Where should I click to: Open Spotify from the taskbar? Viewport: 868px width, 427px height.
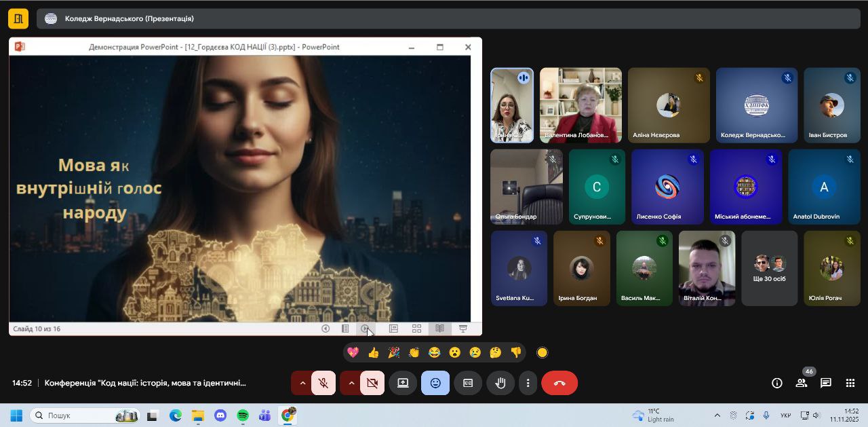click(243, 415)
